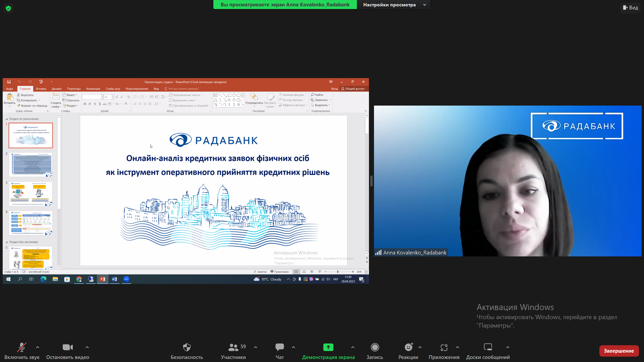The image size is (644, 362).
Task: Select slide 4 thumbnail
Action: [31, 223]
